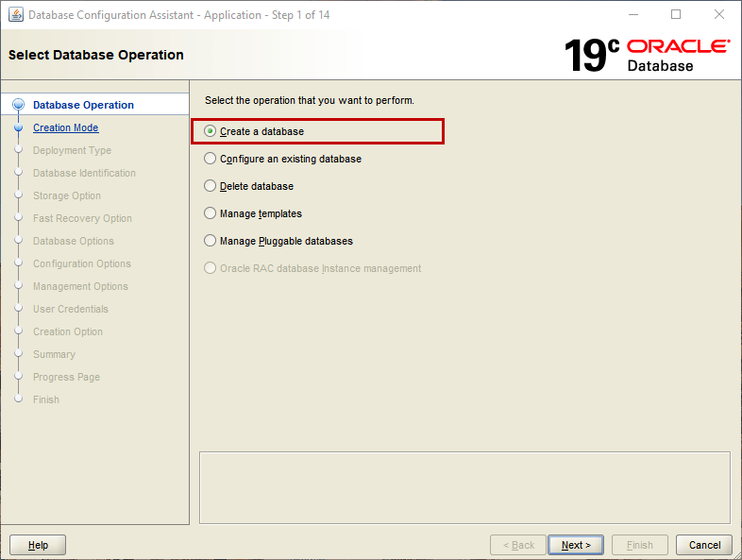Choose Configure an existing database option

210,159
